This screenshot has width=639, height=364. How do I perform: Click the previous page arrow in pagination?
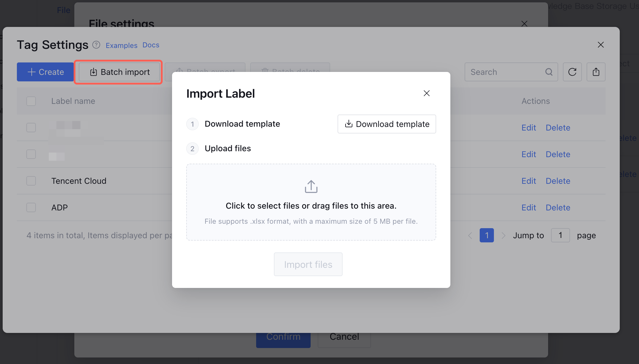pos(470,236)
